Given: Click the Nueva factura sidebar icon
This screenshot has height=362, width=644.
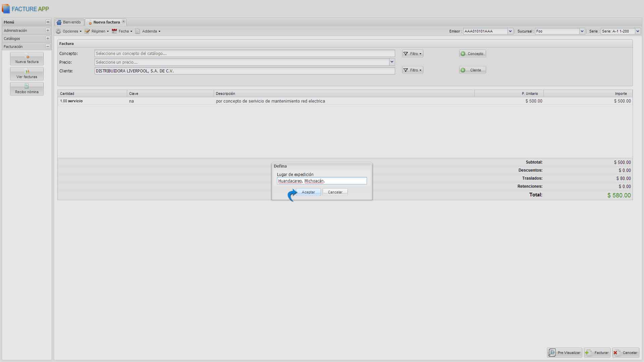Looking at the screenshot, I should 27,59.
